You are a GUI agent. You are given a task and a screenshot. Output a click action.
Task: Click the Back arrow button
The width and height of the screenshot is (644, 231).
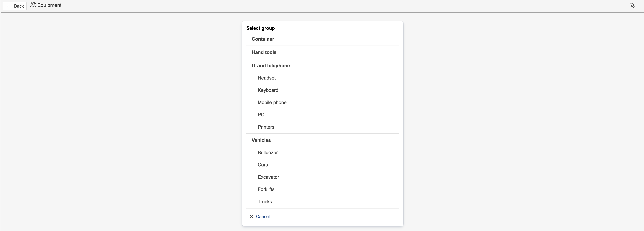click(x=14, y=6)
